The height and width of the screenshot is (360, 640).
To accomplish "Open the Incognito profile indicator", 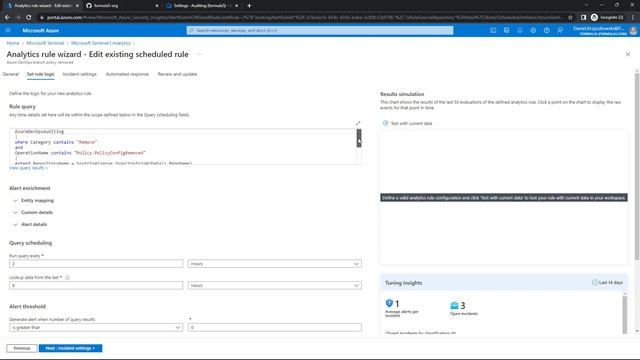I will click(607, 18).
